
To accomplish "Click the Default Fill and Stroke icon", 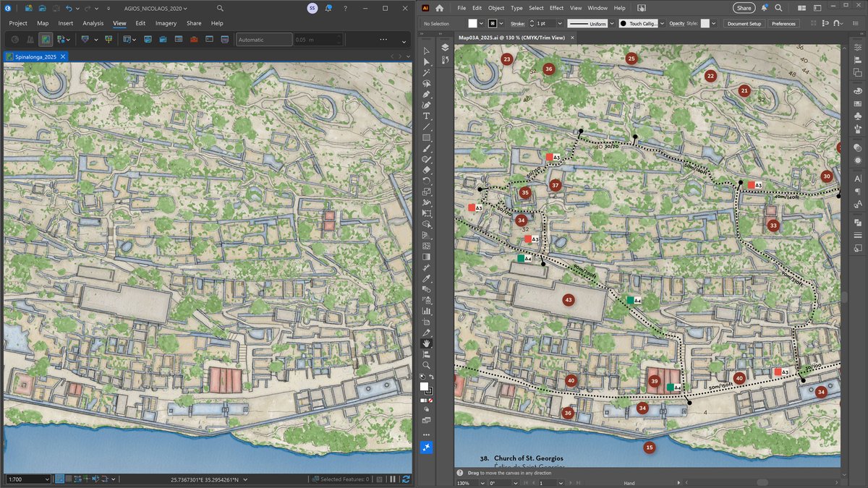I will (422, 377).
